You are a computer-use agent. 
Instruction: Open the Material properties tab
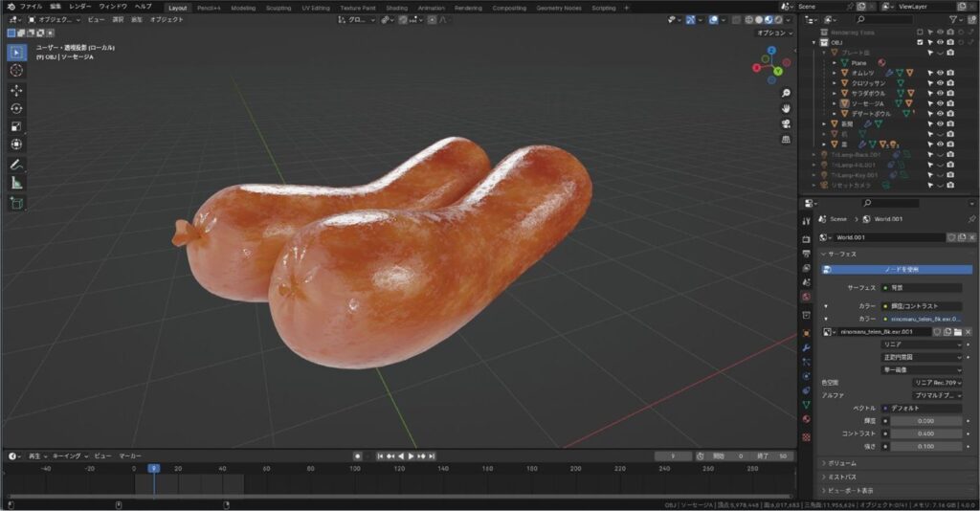pos(806,419)
